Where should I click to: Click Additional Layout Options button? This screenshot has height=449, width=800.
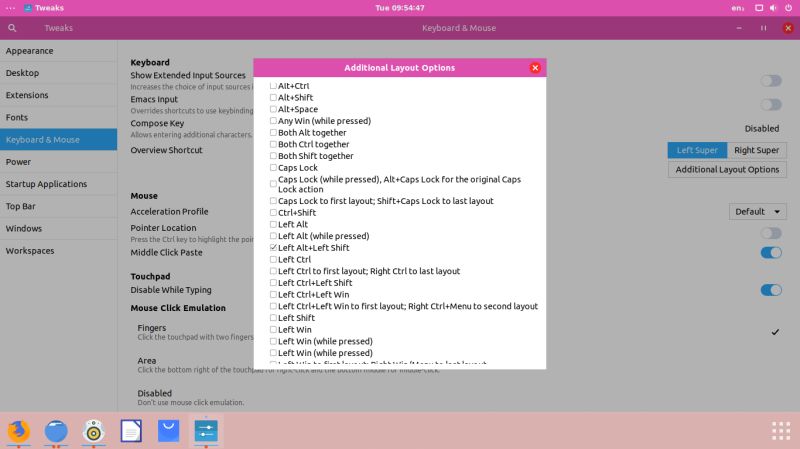727,169
